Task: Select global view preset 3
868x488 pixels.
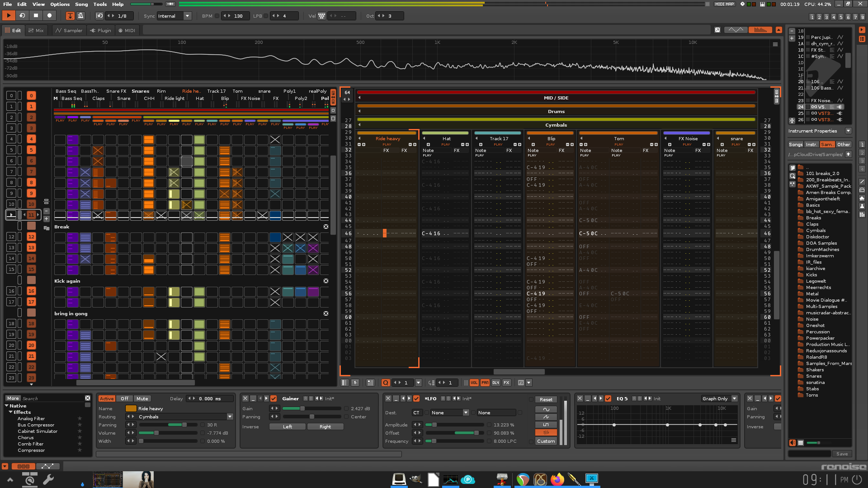Action: pos(826,17)
